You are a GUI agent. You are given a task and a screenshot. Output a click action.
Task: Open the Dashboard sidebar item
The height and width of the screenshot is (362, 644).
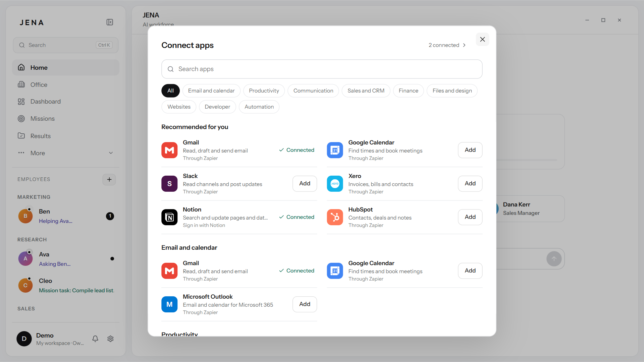coord(66,102)
